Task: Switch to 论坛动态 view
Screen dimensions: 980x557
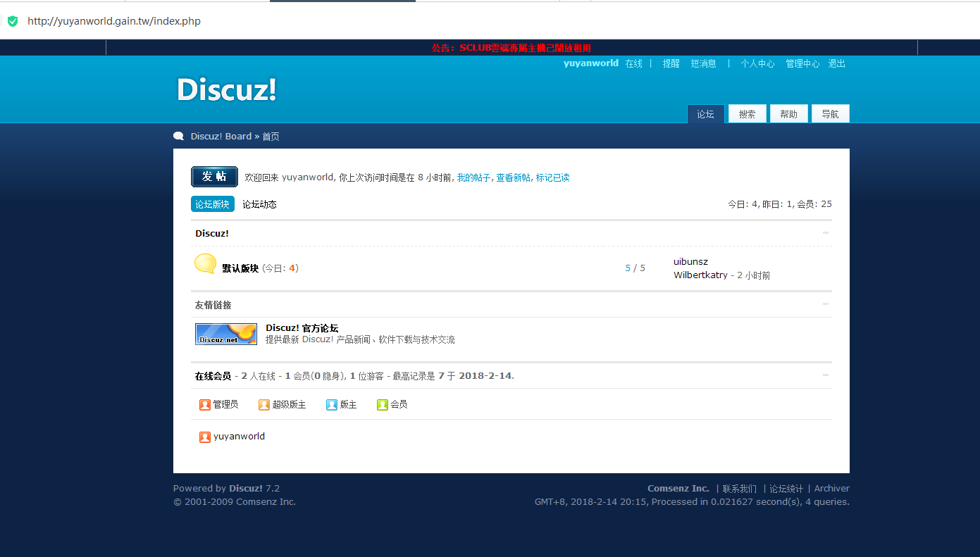Action: click(259, 204)
